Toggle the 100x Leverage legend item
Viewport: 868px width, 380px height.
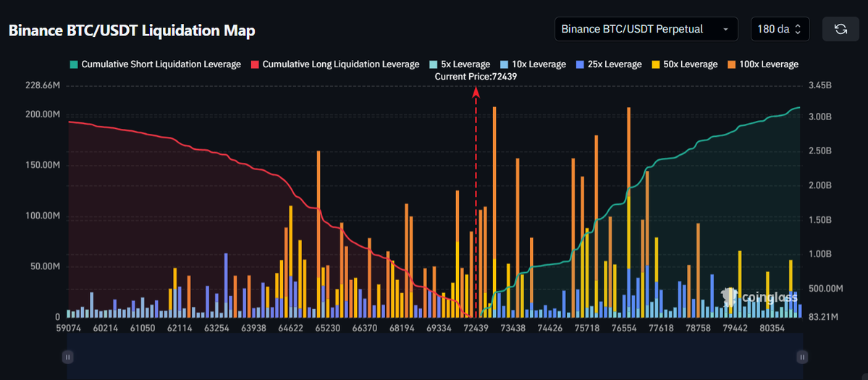767,64
